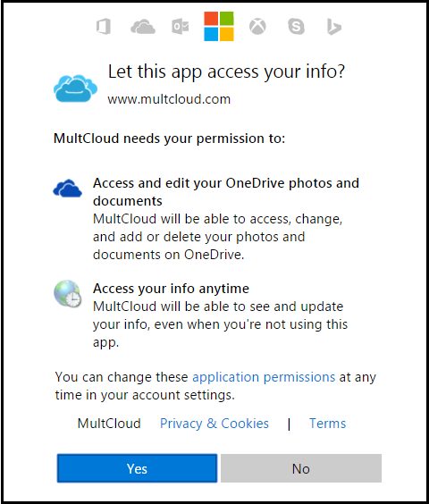Click "Let this app access your info?" title

pyautogui.click(x=226, y=71)
